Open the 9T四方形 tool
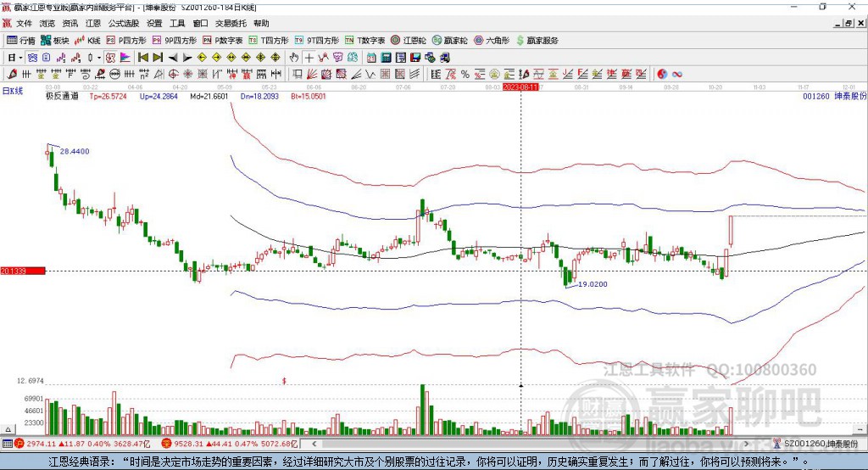The image size is (868, 470). [x=317, y=41]
